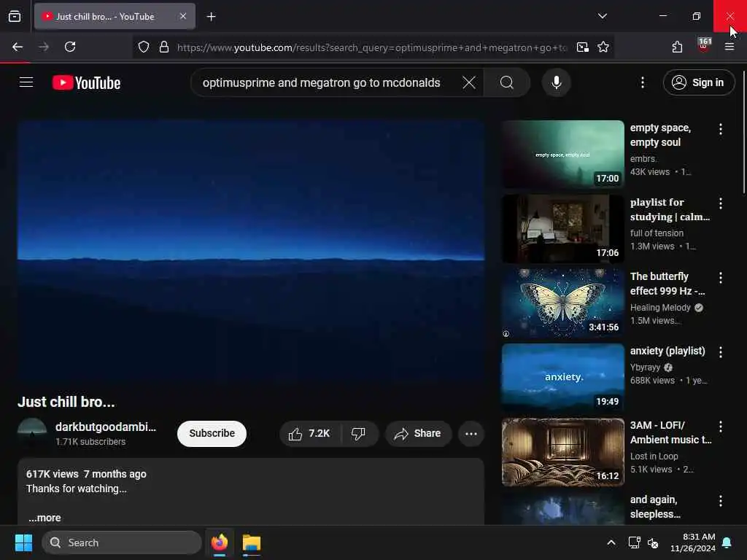Subscribe to the channel
The height and width of the screenshot is (560, 747).
(212, 433)
